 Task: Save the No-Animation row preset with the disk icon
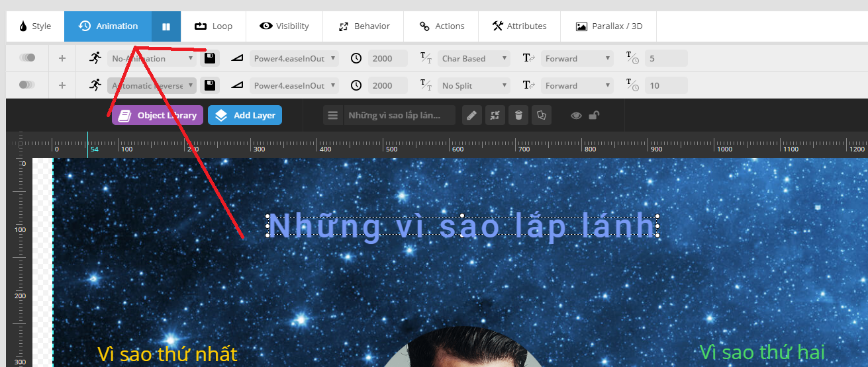(210, 58)
